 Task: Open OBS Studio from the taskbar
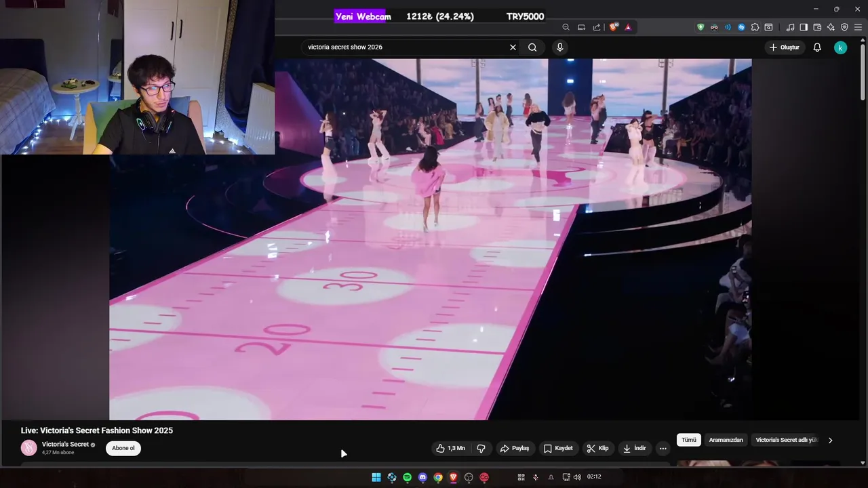(469, 477)
